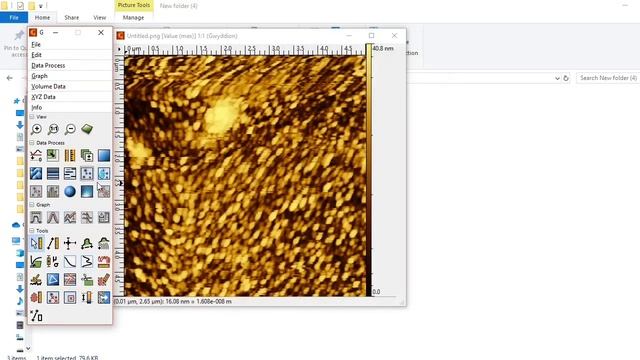Collapse the Tools toolbox section
640x360 pixels.
click(x=32, y=231)
